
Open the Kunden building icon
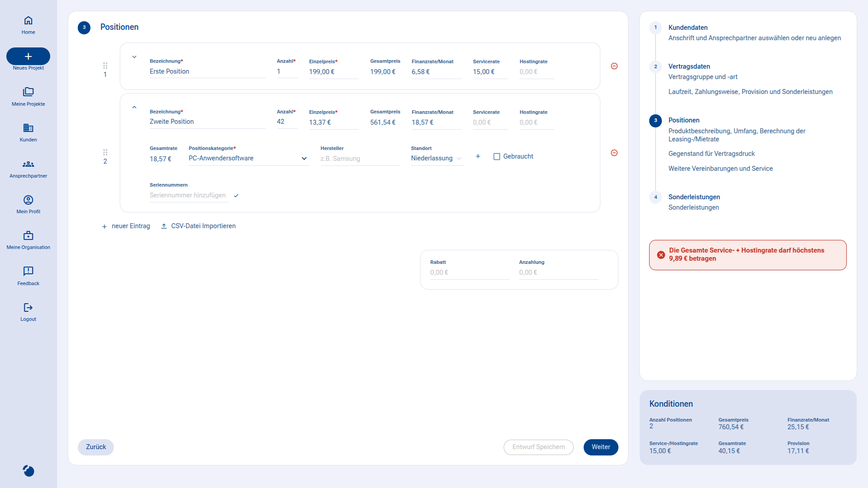point(28,128)
